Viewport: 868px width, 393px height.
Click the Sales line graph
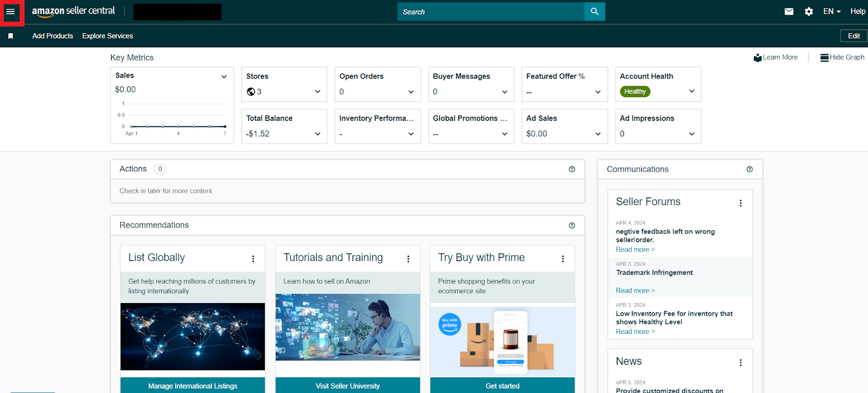(173, 117)
